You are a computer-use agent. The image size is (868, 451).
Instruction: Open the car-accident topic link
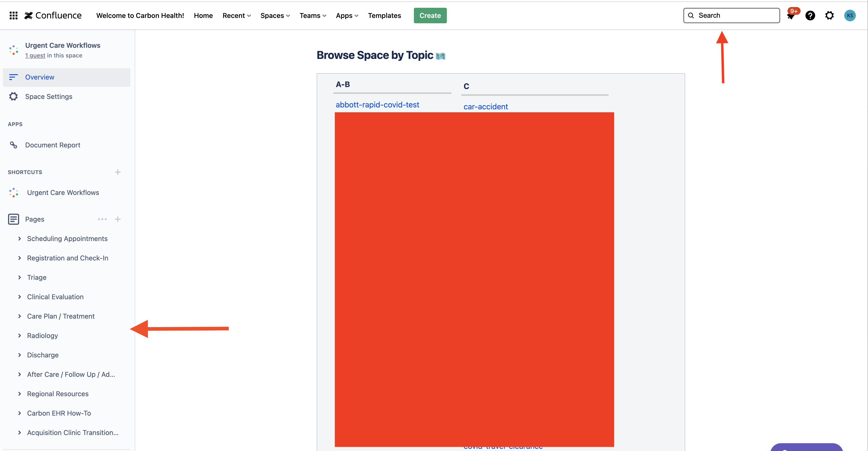(x=486, y=106)
